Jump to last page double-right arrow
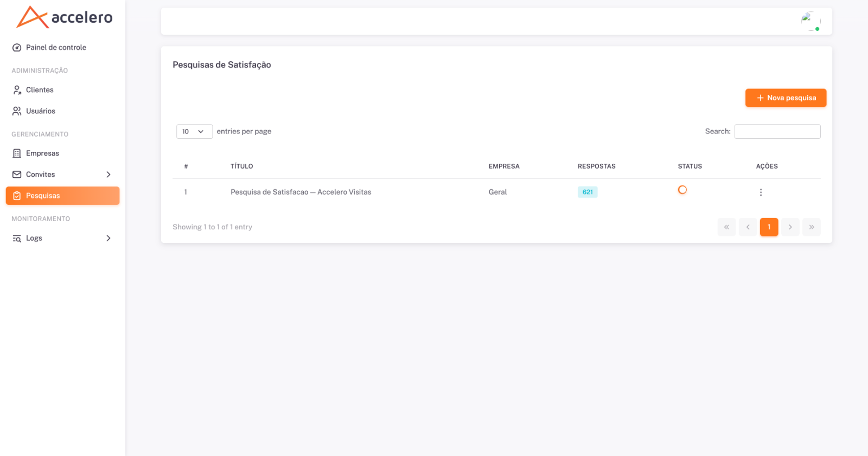This screenshot has height=456, width=868. click(x=812, y=227)
